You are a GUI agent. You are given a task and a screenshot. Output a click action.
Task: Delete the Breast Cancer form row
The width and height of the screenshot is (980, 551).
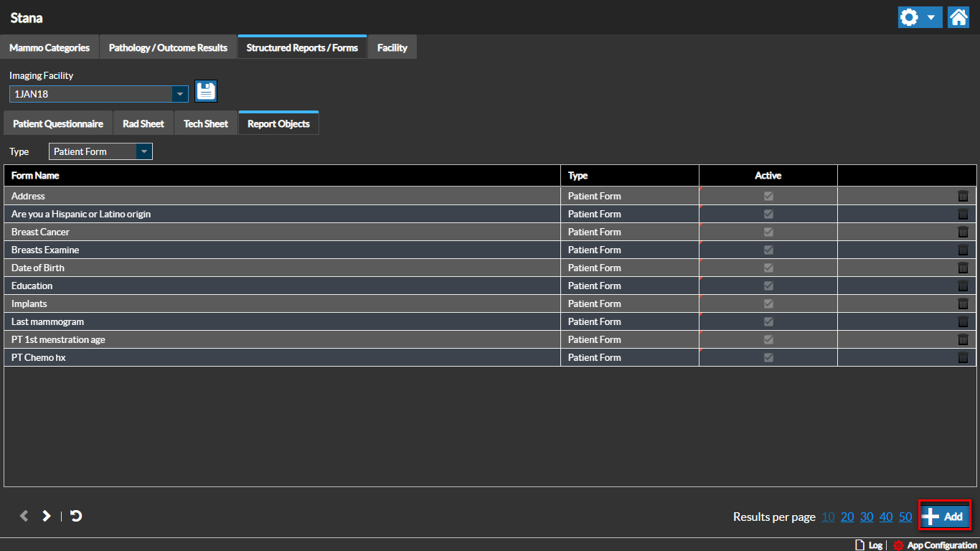tap(963, 232)
